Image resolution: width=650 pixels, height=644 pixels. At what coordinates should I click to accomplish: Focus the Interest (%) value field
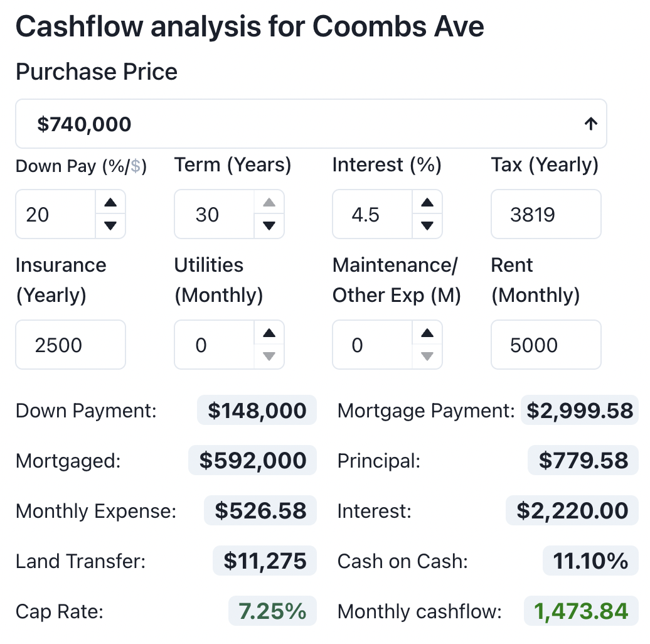(x=371, y=215)
